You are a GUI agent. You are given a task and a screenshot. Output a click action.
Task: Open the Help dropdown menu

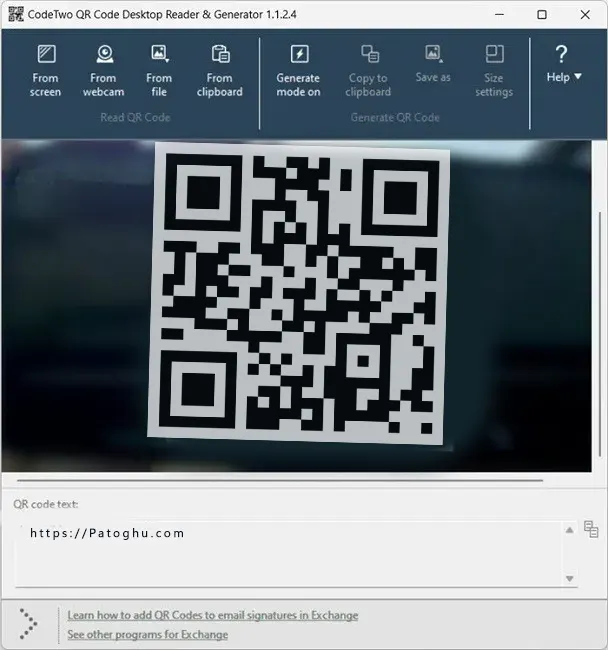click(564, 64)
